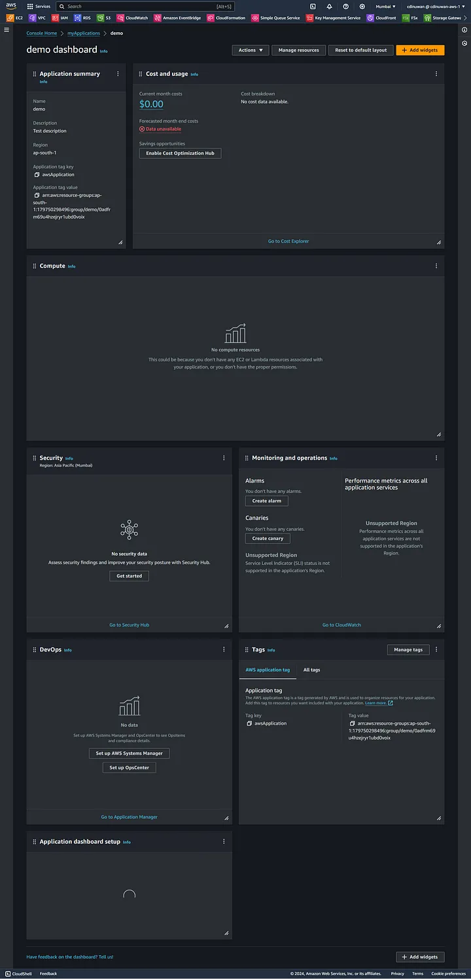Image resolution: width=471 pixels, height=980 pixels.
Task: Open the Cost and usage widget options menu
Action: click(x=436, y=74)
